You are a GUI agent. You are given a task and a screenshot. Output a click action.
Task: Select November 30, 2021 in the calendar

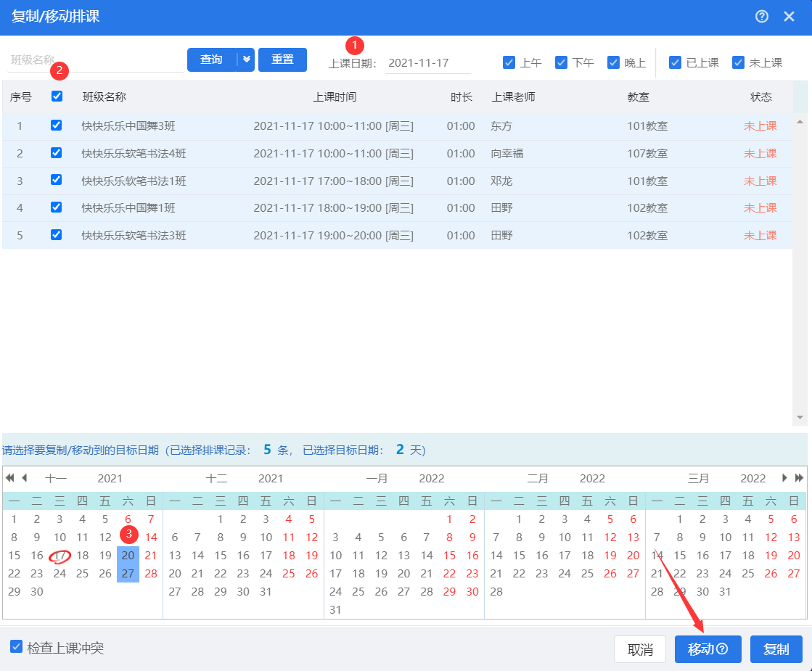click(x=37, y=591)
